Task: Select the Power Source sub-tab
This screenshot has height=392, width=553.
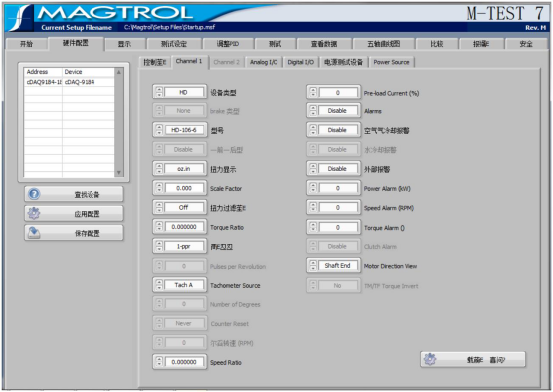Action: click(x=391, y=62)
